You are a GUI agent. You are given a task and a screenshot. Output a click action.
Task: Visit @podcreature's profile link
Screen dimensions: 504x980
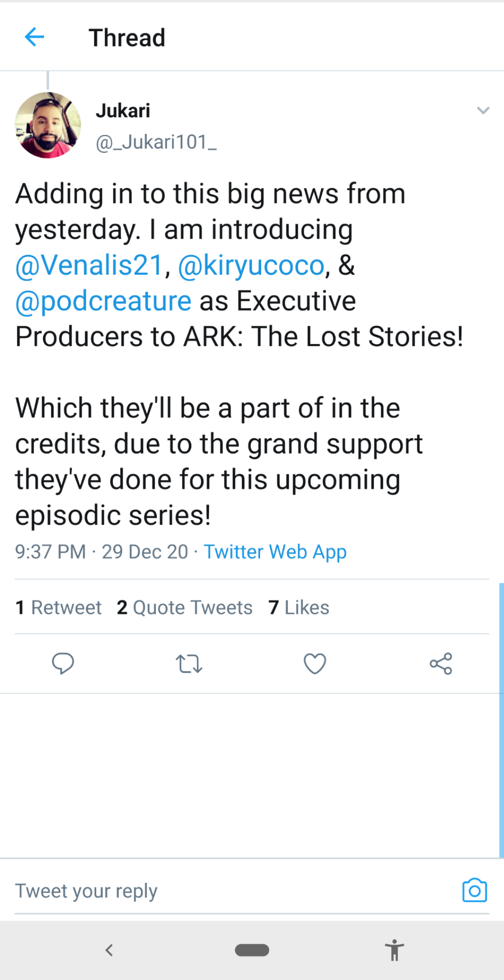pos(102,300)
